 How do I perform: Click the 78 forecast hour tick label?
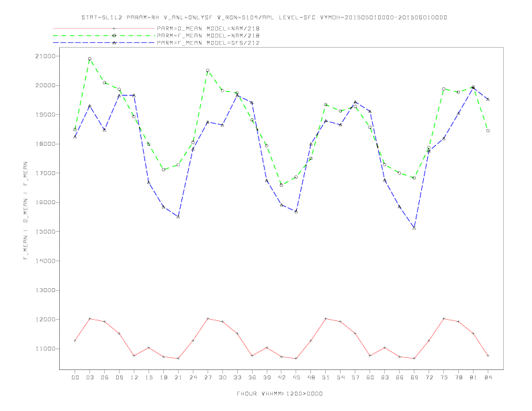[458, 377]
